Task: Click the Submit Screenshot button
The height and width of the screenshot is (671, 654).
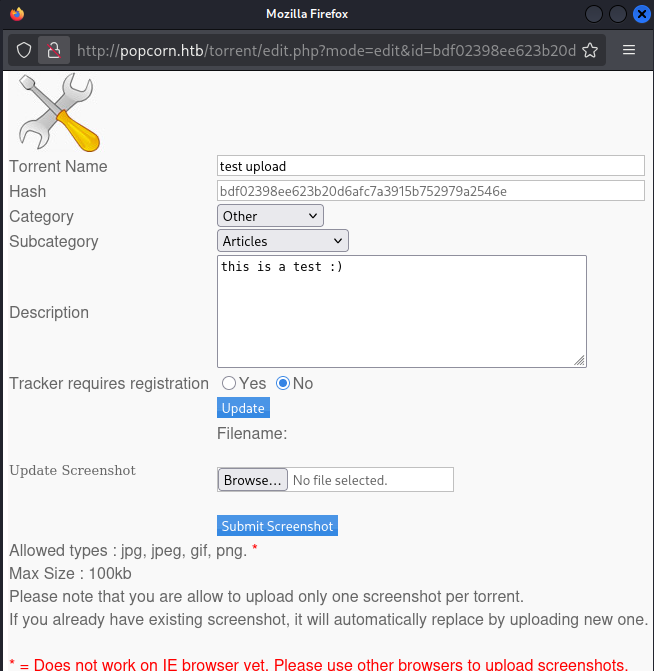Action: 277,526
